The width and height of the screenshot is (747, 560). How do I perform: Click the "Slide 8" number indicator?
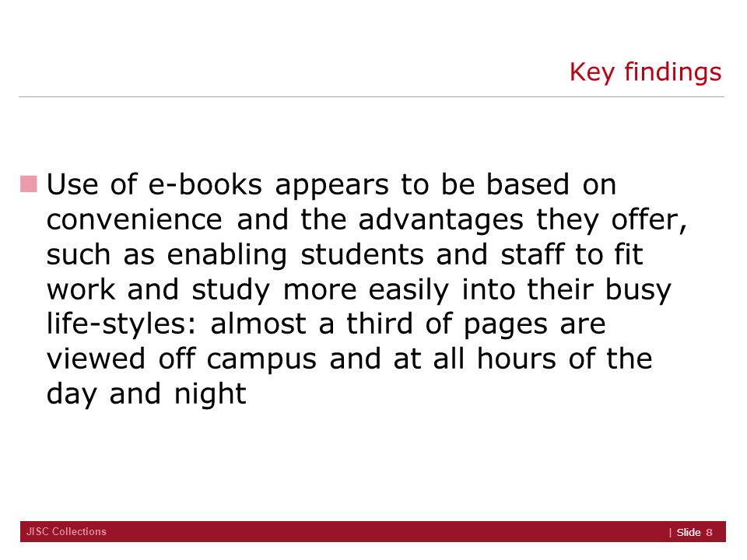click(694, 532)
